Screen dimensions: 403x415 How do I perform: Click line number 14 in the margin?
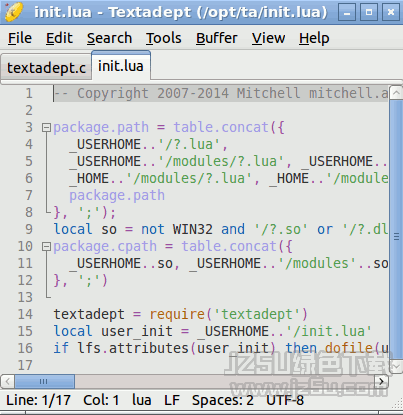pyautogui.click(x=25, y=314)
